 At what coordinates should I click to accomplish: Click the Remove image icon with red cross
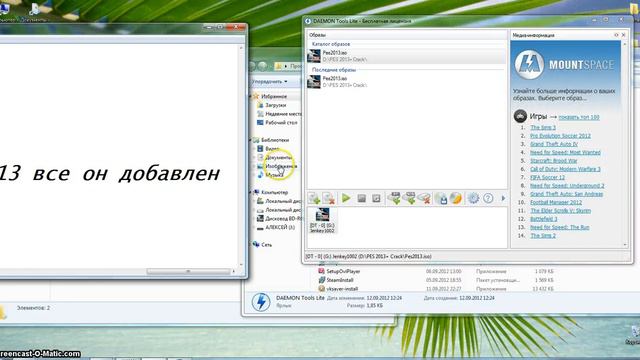click(329, 198)
